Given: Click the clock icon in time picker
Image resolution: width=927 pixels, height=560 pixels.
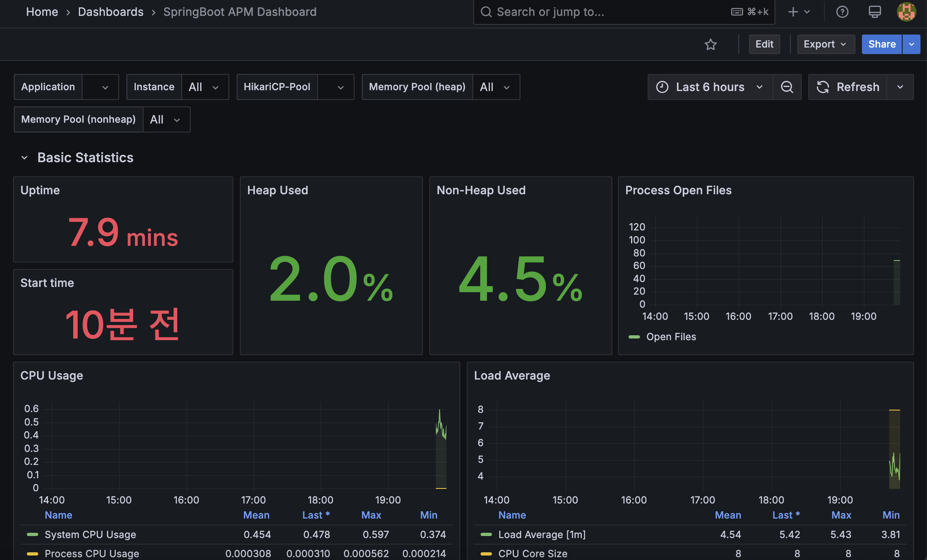Looking at the screenshot, I should [662, 87].
